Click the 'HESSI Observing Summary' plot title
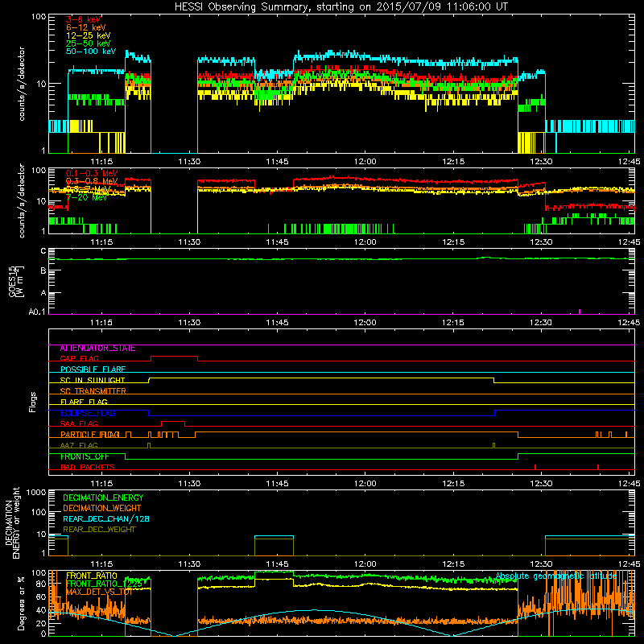644x644 pixels. coord(341,7)
